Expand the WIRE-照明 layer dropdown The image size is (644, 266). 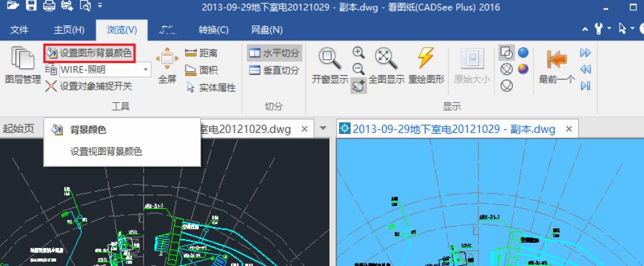click(x=145, y=70)
